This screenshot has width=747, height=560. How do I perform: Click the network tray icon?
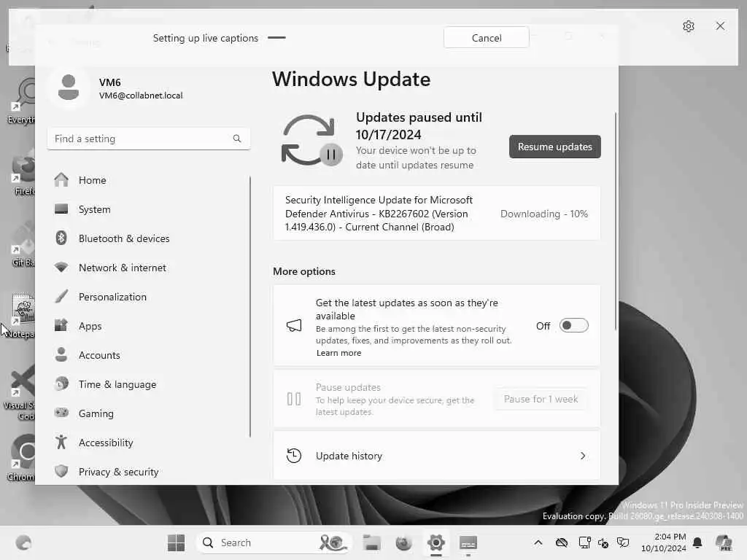point(584,542)
